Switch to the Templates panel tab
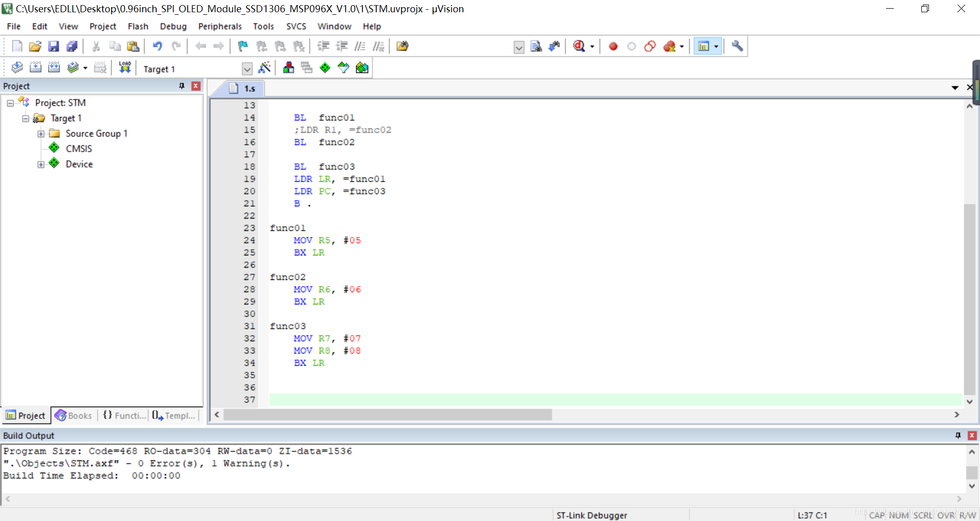Screen dimensions: 980x521 click(174, 415)
